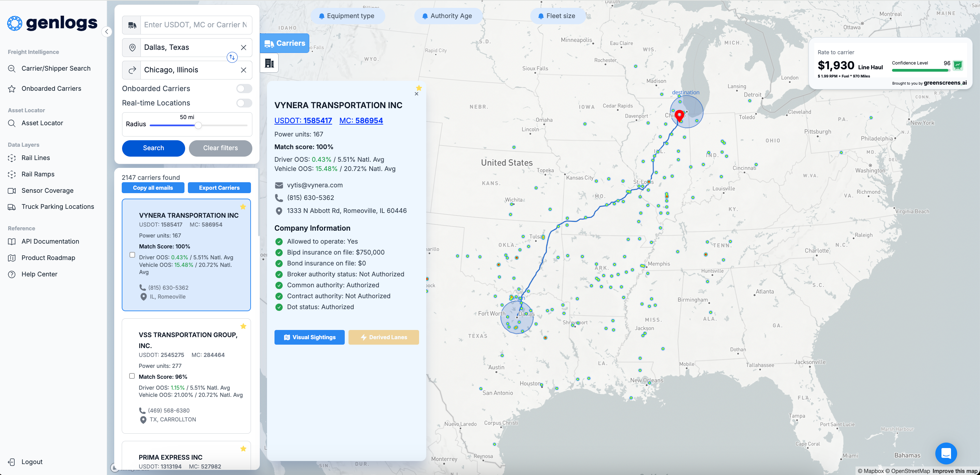Open Equipment type filter
The image size is (980, 475).
pyautogui.click(x=347, y=16)
